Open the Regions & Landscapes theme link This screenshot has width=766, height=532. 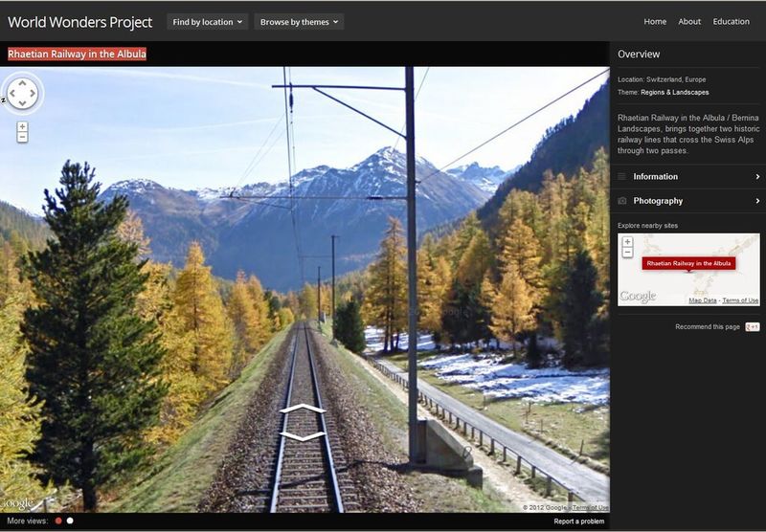click(675, 92)
